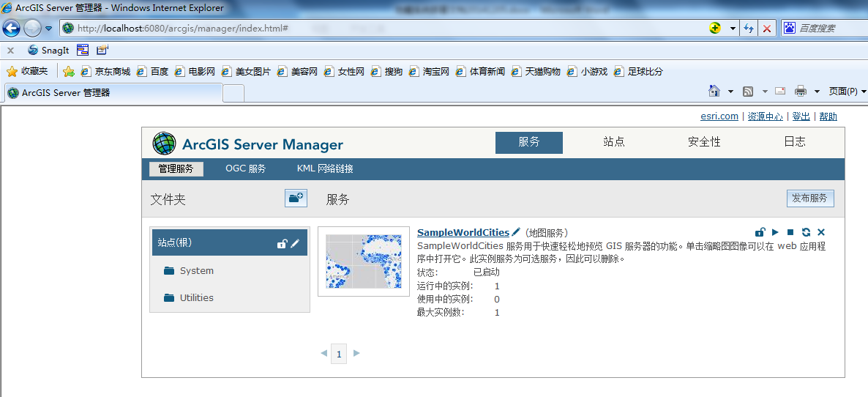The width and height of the screenshot is (868, 397).
Task: Open the 小游戏 favorite link
Action: click(588, 72)
